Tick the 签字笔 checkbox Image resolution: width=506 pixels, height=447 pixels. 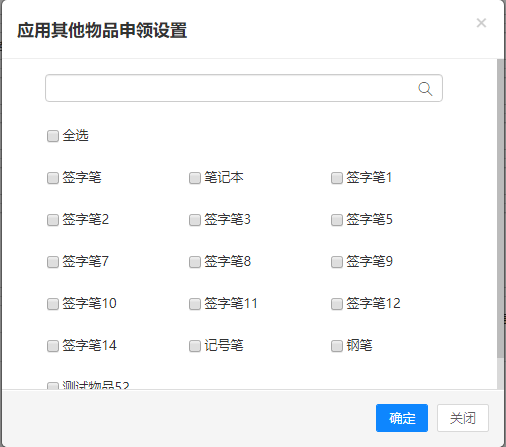tap(53, 178)
